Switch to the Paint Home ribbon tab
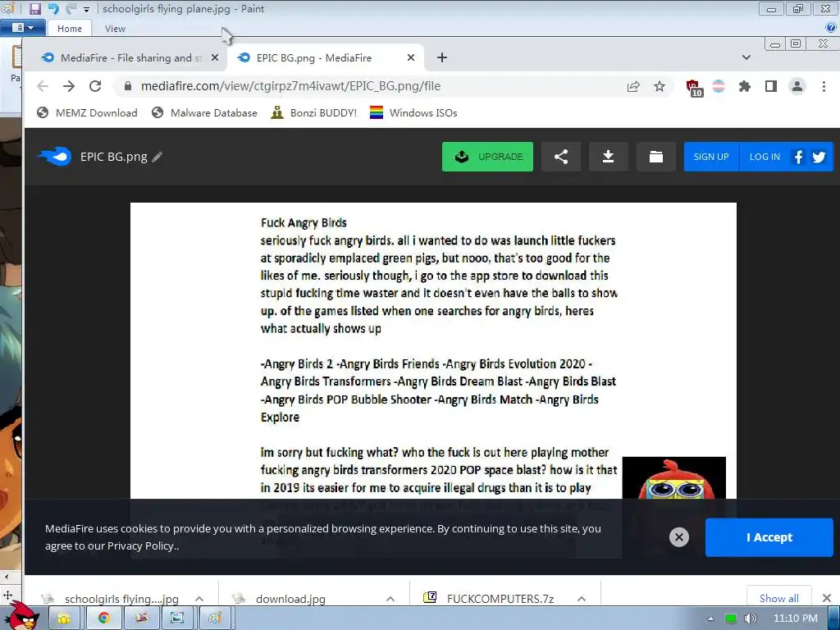The width and height of the screenshot is (840, 630). [x=70, y=29]
